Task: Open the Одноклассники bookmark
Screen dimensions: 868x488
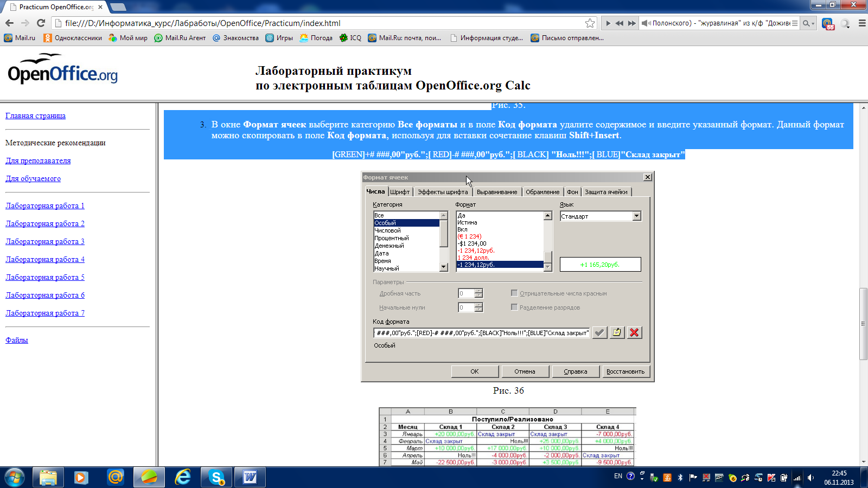Action: click(73, 38)
